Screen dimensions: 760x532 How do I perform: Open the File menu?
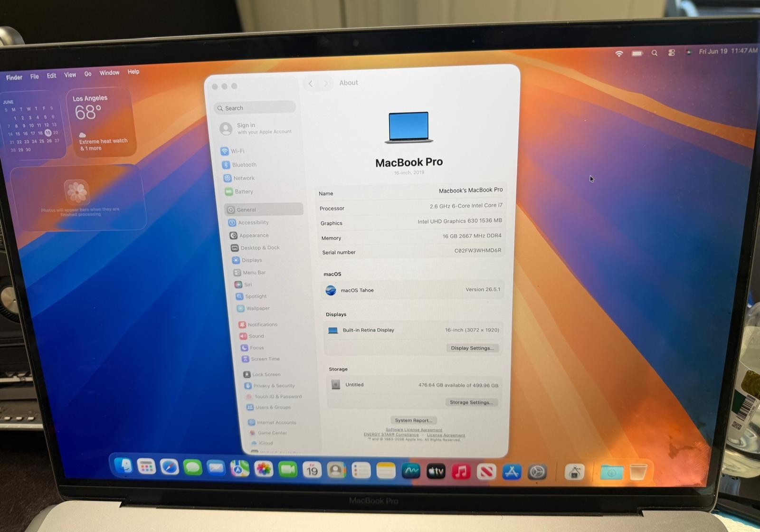click(x=35, y=76)
